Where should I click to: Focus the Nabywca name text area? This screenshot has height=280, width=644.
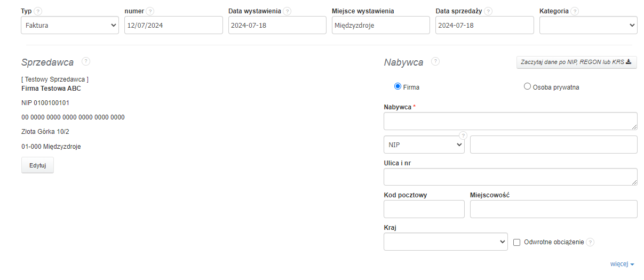[x=511, y=121]
